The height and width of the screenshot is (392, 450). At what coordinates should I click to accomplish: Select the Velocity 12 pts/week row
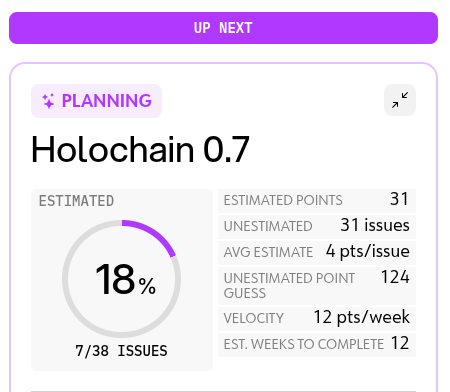(x=317, y=318)
